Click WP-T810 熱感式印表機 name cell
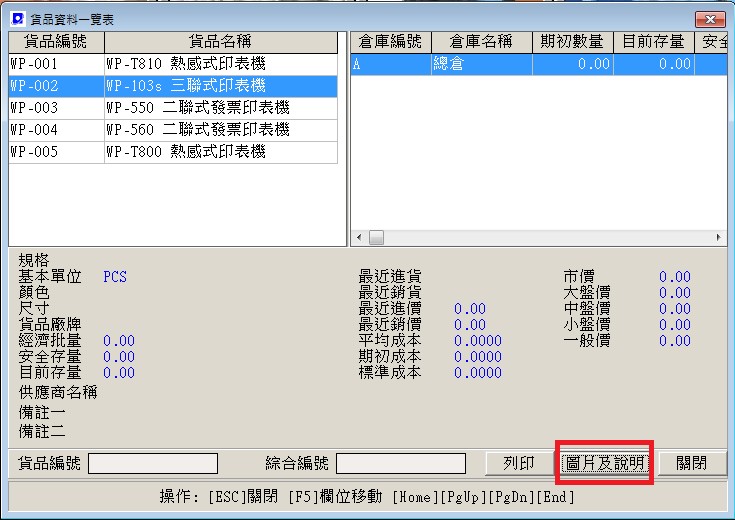The width and height of the screenshot is (735, 520). pos(221,64)
